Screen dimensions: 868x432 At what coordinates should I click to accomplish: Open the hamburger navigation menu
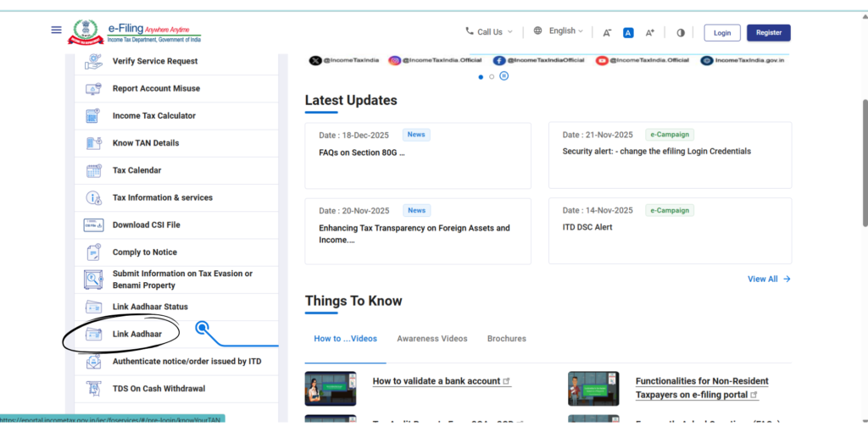[57, 30]
